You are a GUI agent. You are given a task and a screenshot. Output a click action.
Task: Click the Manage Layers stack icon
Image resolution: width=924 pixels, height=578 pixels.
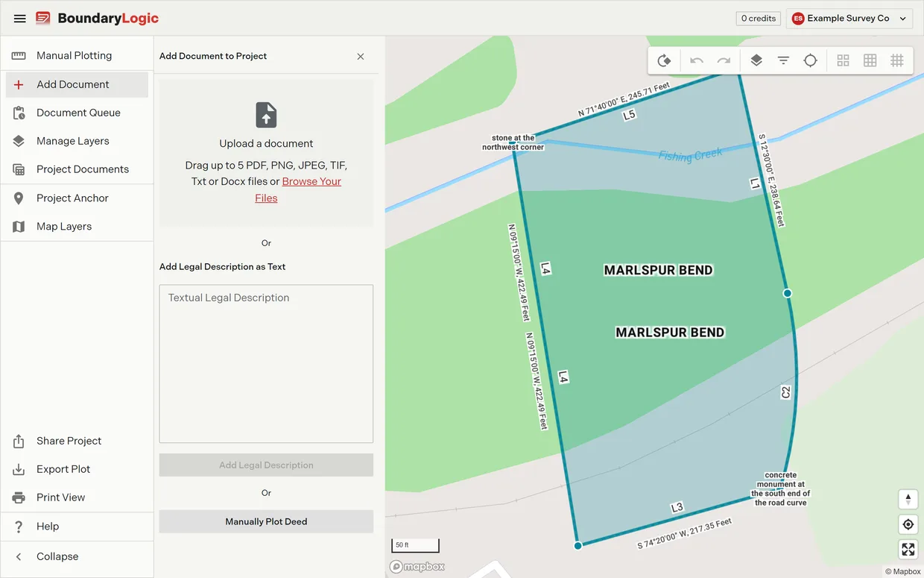pos(19,141)
